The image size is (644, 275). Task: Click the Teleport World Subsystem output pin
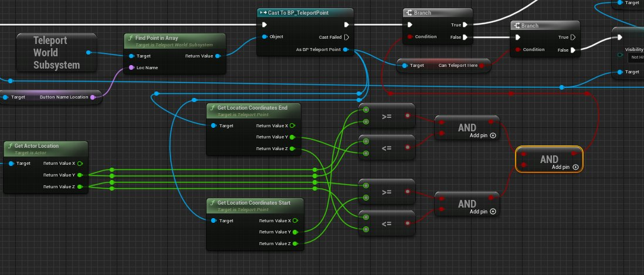coord(89,53)
